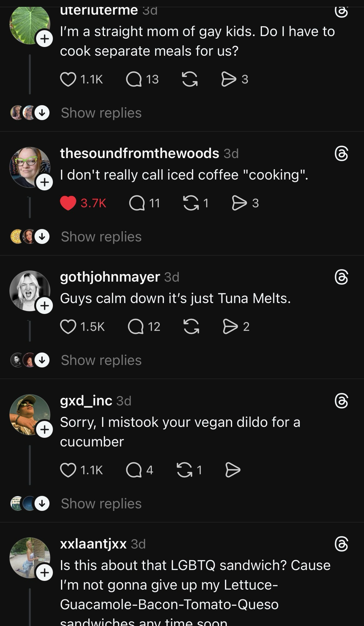This screenshot has height=626, width=364.
Task: Show replies under gxd_inc's comment
Action: coord(101,504)
